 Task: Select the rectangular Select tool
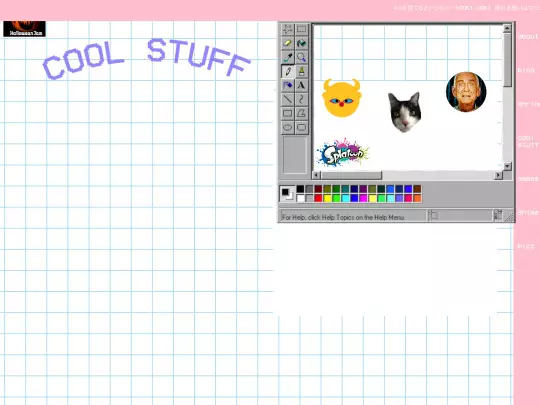(301, 29)
